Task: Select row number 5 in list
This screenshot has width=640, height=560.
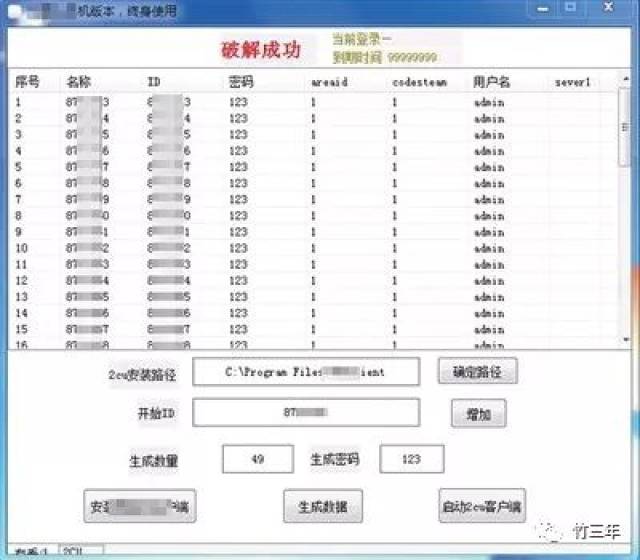Action: pyautogui.click(x=312, y=167)
